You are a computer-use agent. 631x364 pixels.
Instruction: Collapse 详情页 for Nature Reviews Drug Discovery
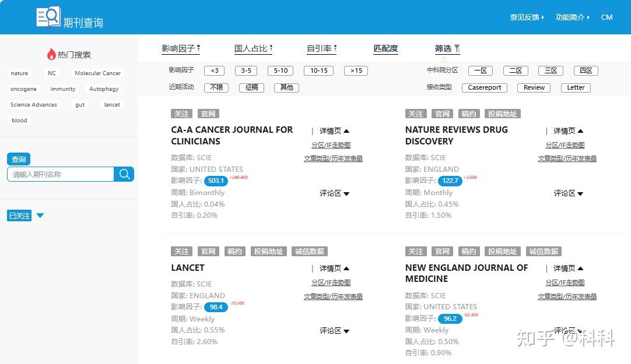click(x=568, y=131)
